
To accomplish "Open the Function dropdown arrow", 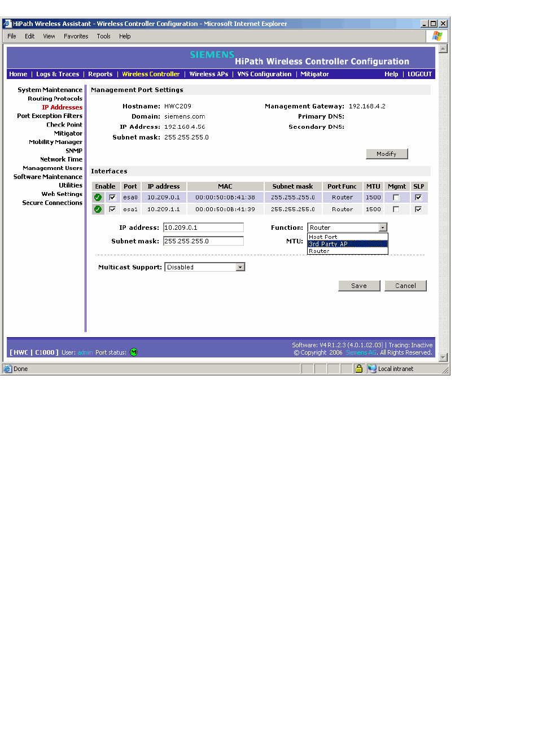I will 383,228.
